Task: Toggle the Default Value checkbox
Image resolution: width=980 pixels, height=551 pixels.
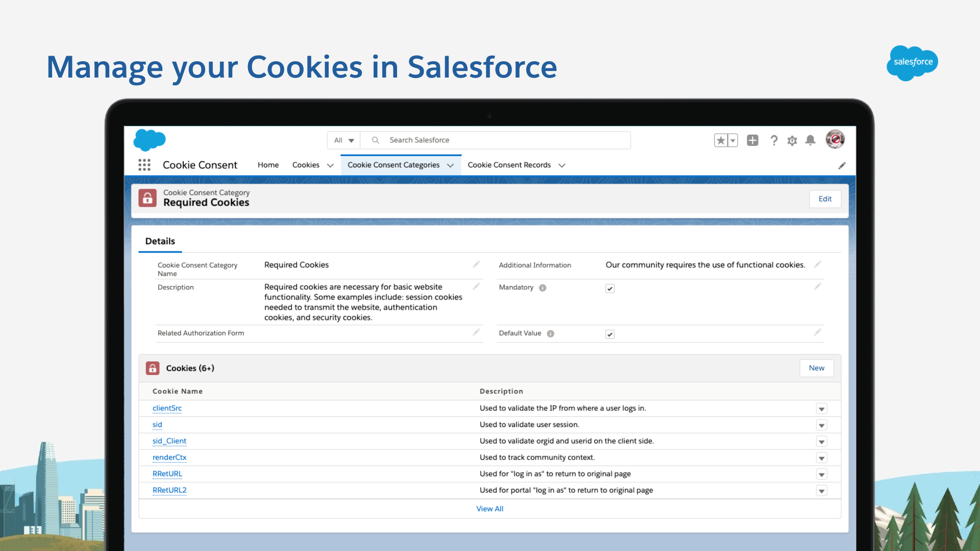Action: 610,334
